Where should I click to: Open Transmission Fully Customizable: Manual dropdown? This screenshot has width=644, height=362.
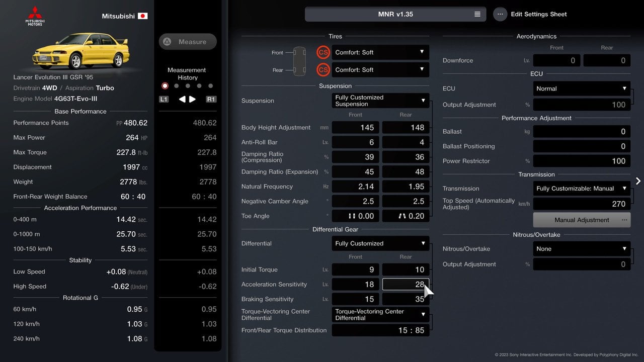pos(582,189)
